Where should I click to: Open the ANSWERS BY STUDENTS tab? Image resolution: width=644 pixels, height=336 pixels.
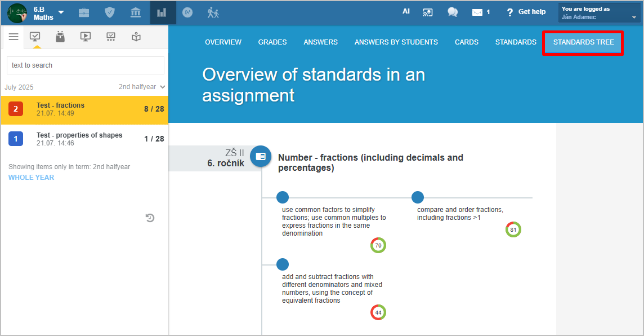(x=396, y=42)
